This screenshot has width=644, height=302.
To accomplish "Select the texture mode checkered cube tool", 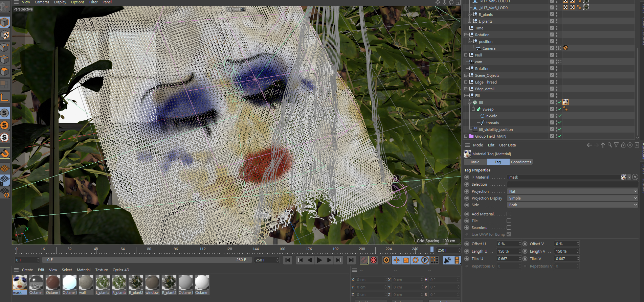I will [5, 35].
